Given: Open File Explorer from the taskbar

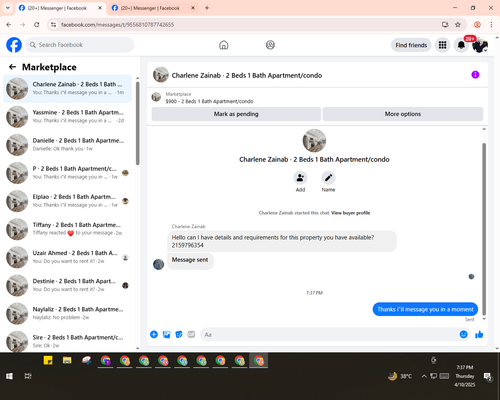Looking at the screenshot, I should point(67,360).
